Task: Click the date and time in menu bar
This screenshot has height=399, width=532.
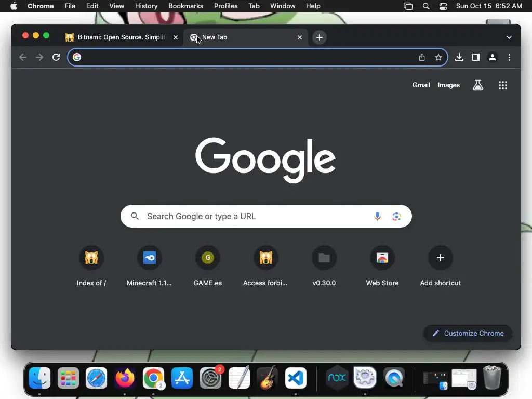Action: click(x=489, y=6)
